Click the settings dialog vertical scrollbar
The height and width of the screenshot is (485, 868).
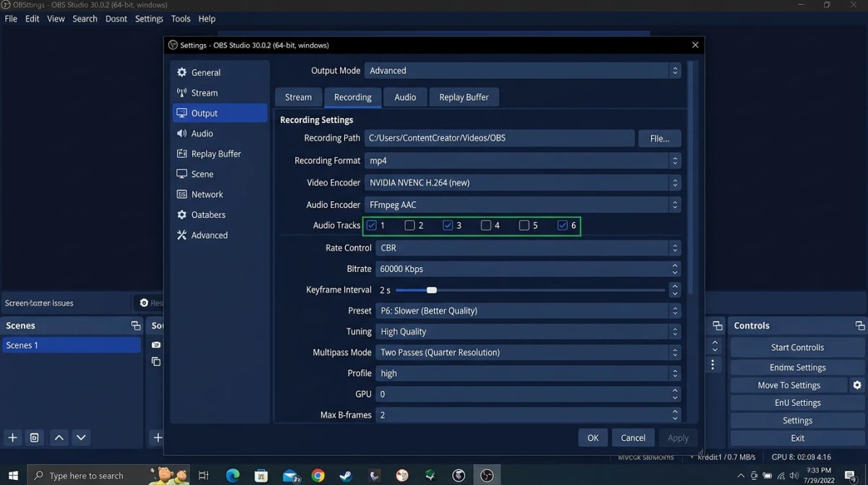(x=691, y=177)
